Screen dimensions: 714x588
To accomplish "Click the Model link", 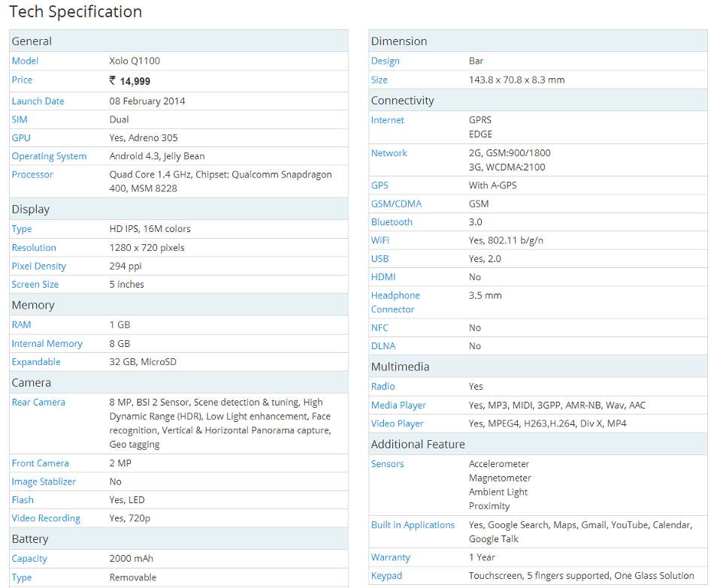I will coord(25,61).
